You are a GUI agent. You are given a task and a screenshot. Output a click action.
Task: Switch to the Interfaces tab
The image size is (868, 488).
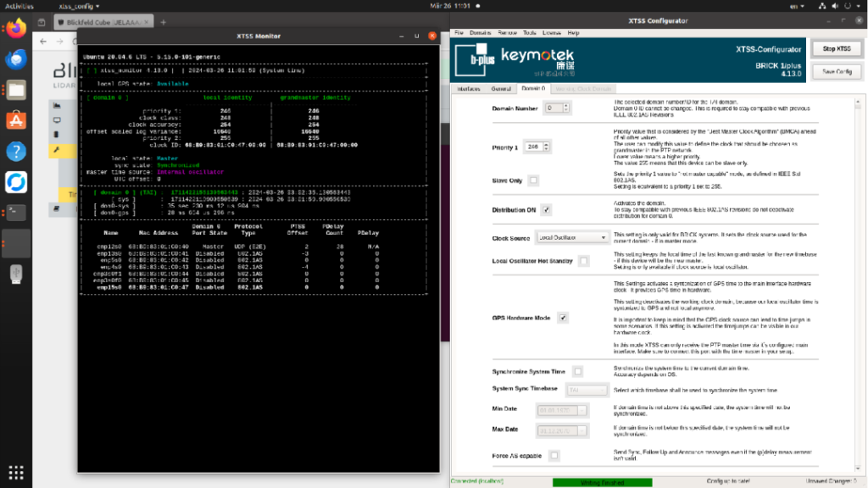469,88
